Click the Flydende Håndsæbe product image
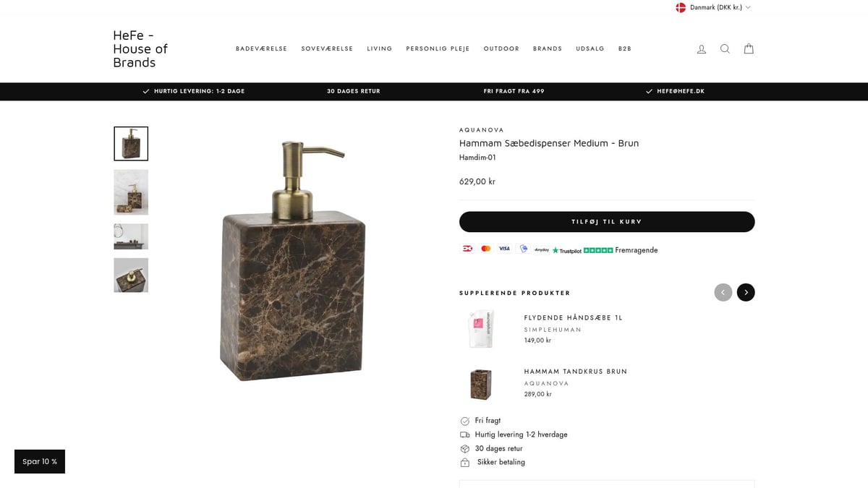Image resolution: width=868 pixels, height=488 pixels. click(481, 329)
